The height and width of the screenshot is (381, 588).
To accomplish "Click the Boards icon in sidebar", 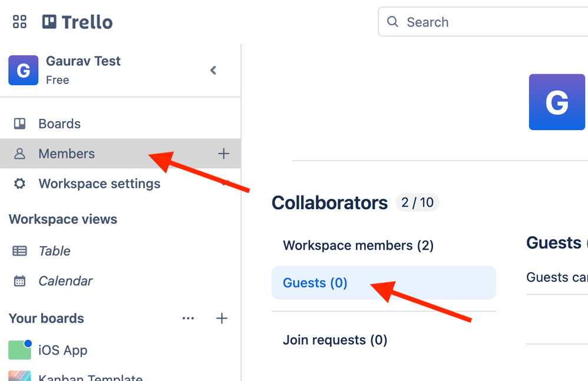I will point(19,124).
